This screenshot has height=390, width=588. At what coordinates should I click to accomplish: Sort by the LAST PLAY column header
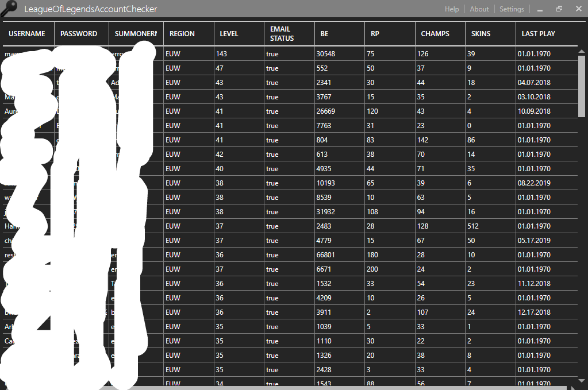(x=547, y=34)
